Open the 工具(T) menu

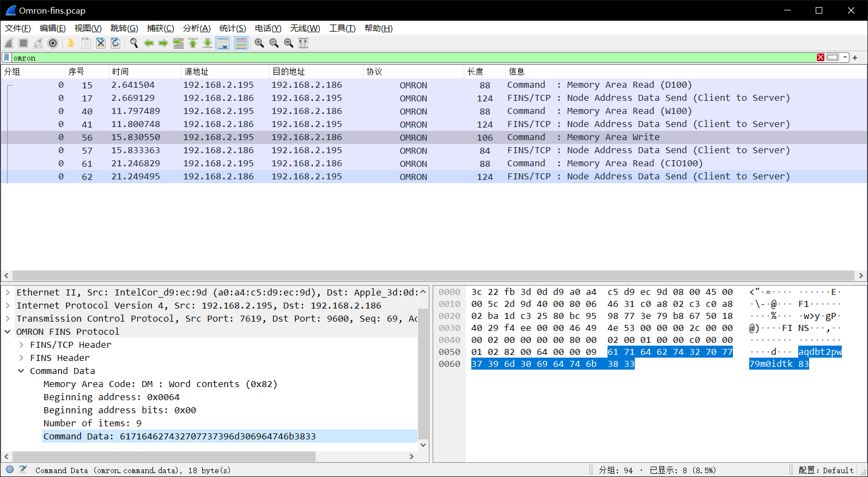click(342, 28)
